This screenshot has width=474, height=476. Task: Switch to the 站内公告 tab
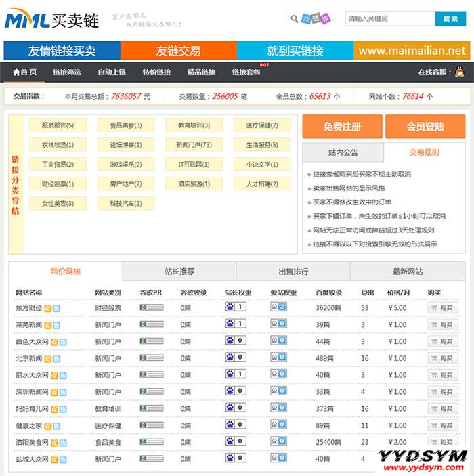pyautogui.click(x=343, y=152)
